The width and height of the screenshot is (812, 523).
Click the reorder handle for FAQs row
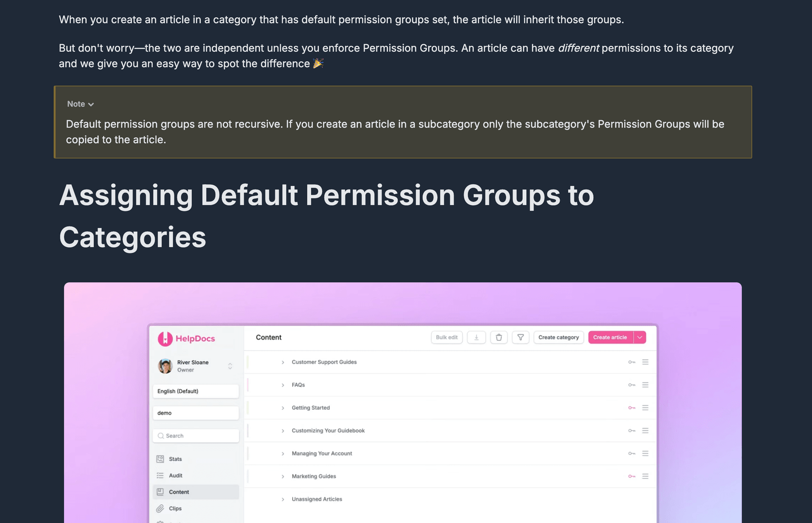(646, 385)
